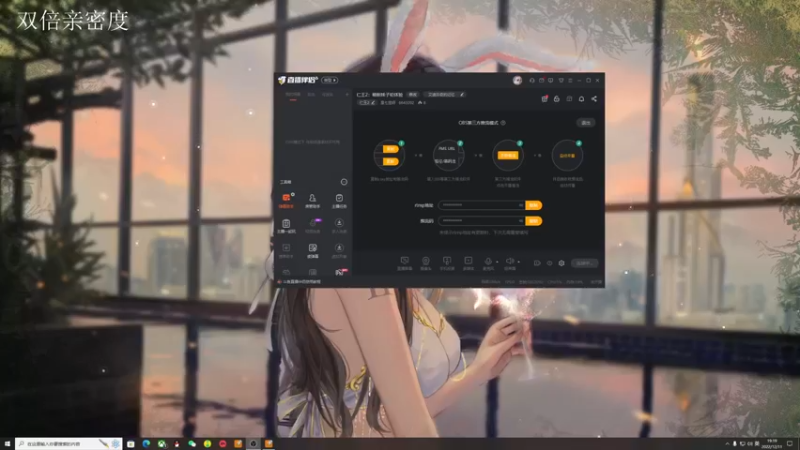Open settings with the gear icon

click(x=562, y=263)
